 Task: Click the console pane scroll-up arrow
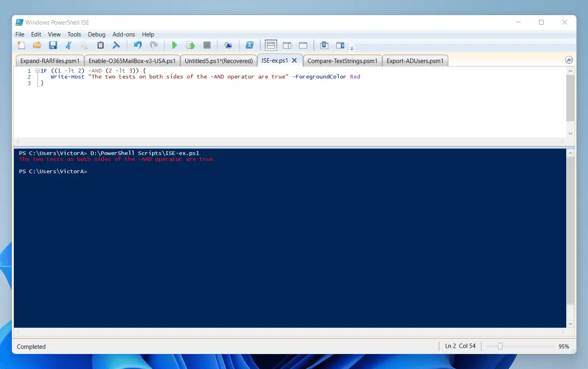pyautogui.click(x=570, y=153)
